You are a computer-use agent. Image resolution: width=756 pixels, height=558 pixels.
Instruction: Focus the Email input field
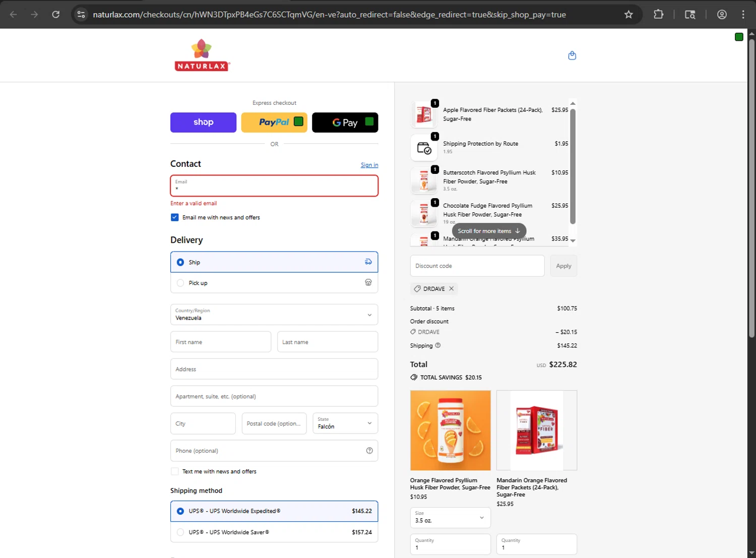274,185
